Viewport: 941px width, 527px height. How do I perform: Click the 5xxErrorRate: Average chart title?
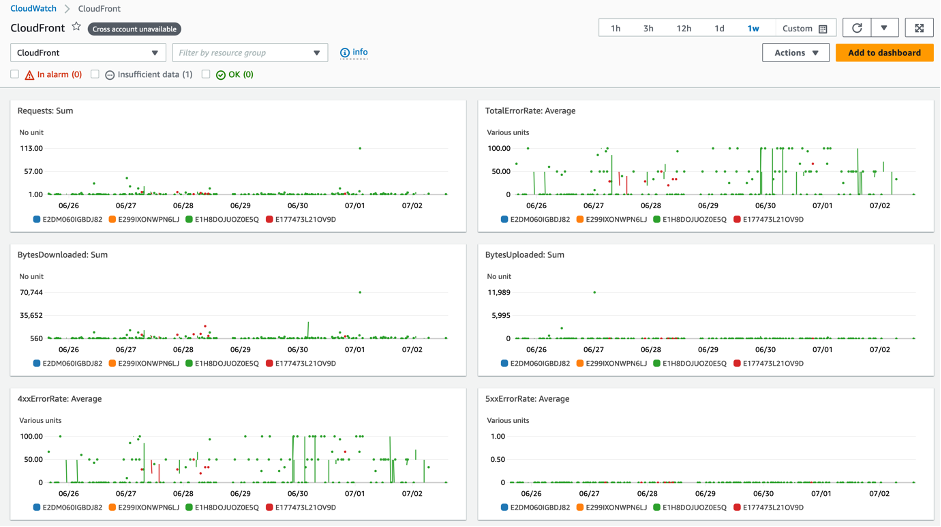coord(527,399)
